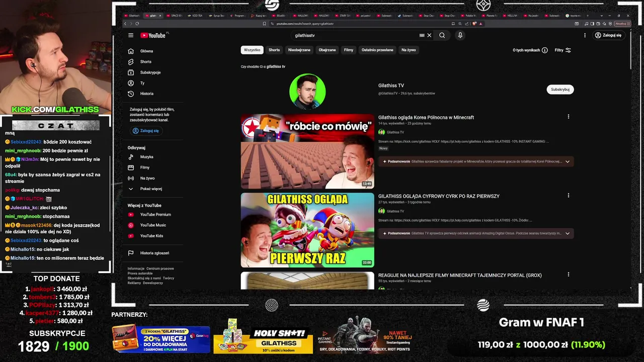The width and height of the screenshot is (644, 362).
Task: Open the on-screen keyboard icon in search box
Action: tap(422, 35)
